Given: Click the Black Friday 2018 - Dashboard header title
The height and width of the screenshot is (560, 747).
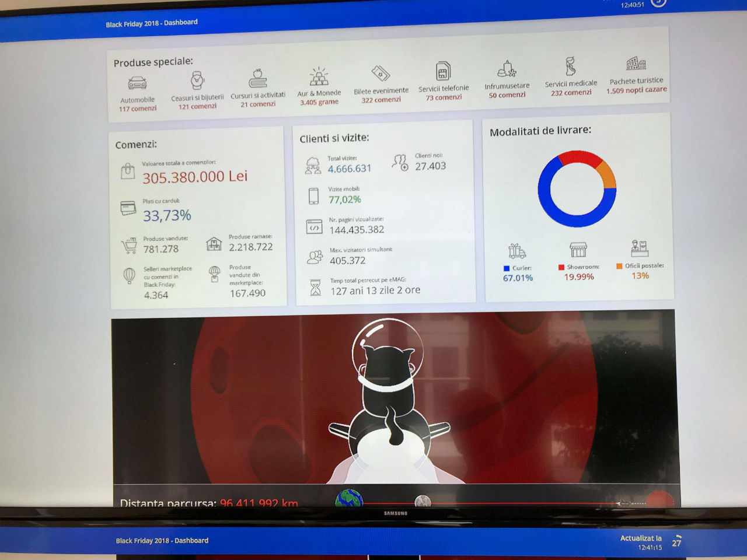Looking at the screenshot, I should pyautogui.click(x=152, y=23).
